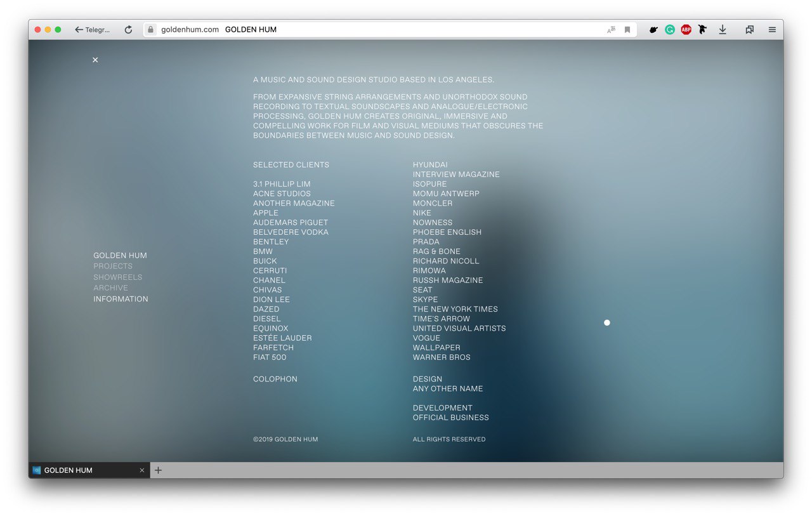Image resolution: width=812 pixels, height=516 pixels.
Task: Click the white circle cursor dot
Action: [x=607, y=323]
